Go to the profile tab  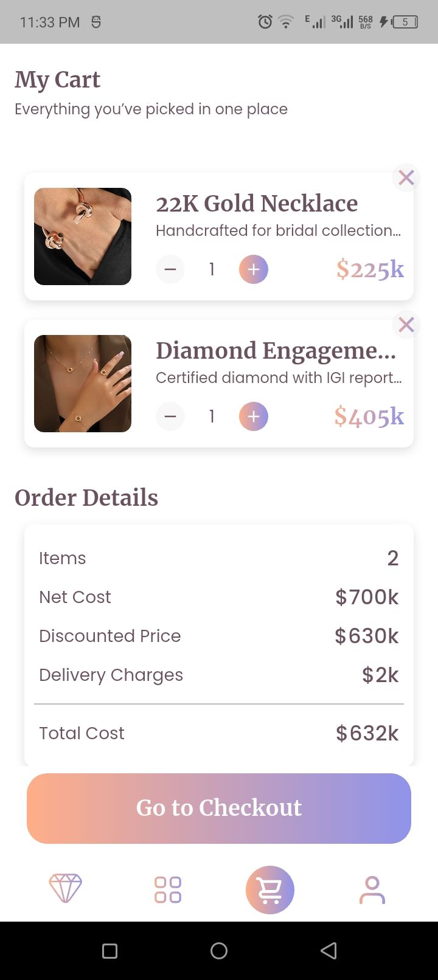click(x=372, y=890)
